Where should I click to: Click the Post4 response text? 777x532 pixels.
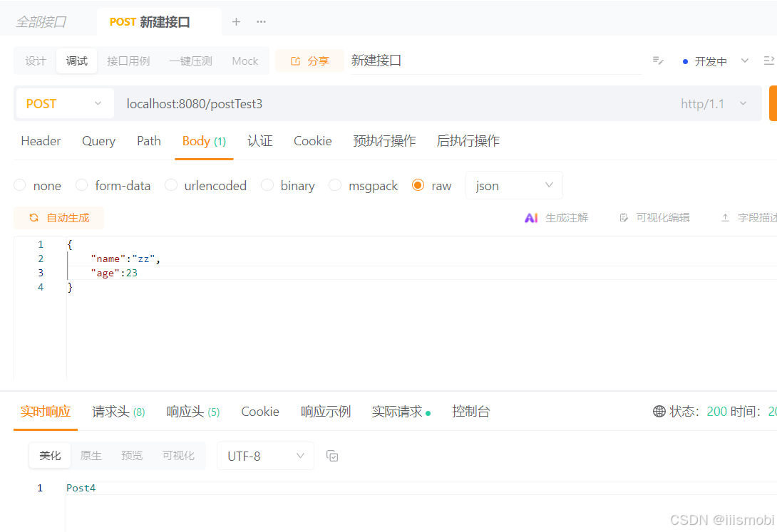click(81, 488)
